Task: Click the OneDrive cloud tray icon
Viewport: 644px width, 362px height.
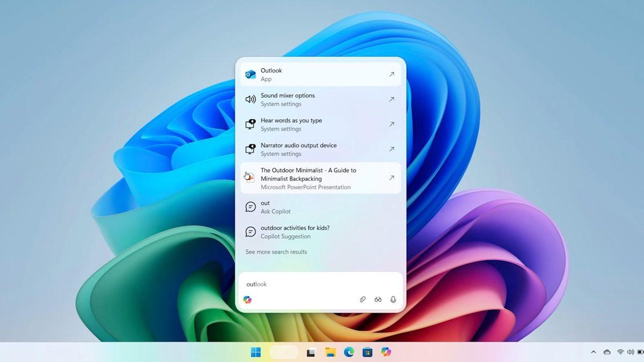Action: pyautogui.click(x=607, y=352)
